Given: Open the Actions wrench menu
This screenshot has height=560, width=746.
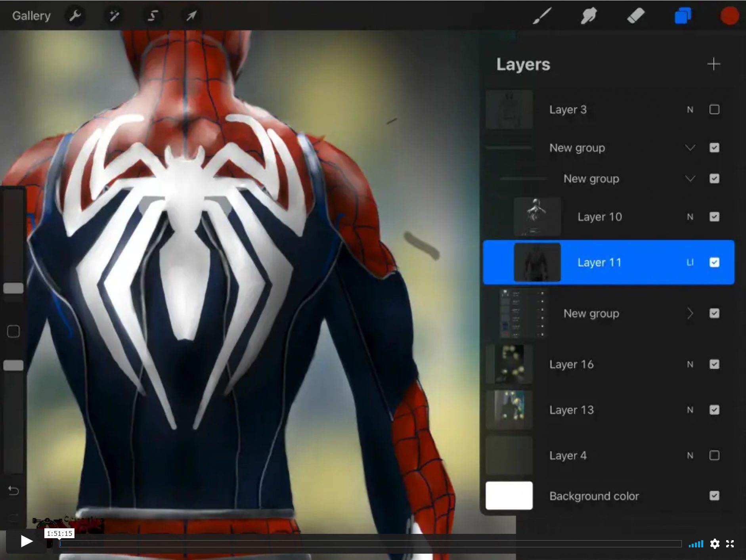Looking at the screenshot, I should 75,16.
